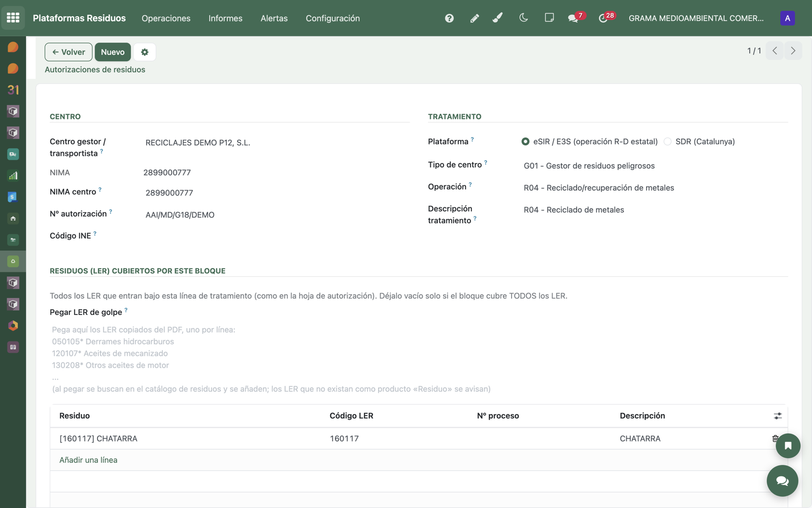Open Tipo de centro selection field
The width and height of the screenshot is (812, 508).
tap(655, 166)
